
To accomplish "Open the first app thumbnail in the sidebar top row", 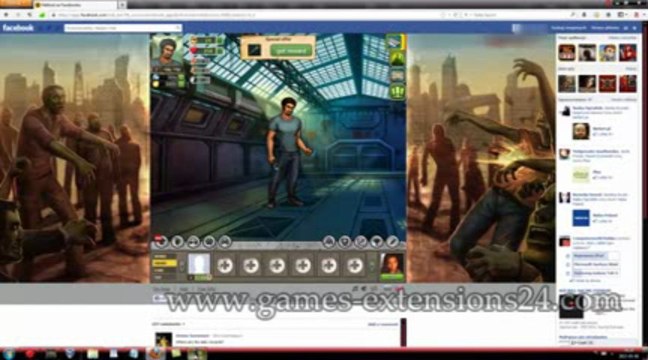I will (567, 52).
